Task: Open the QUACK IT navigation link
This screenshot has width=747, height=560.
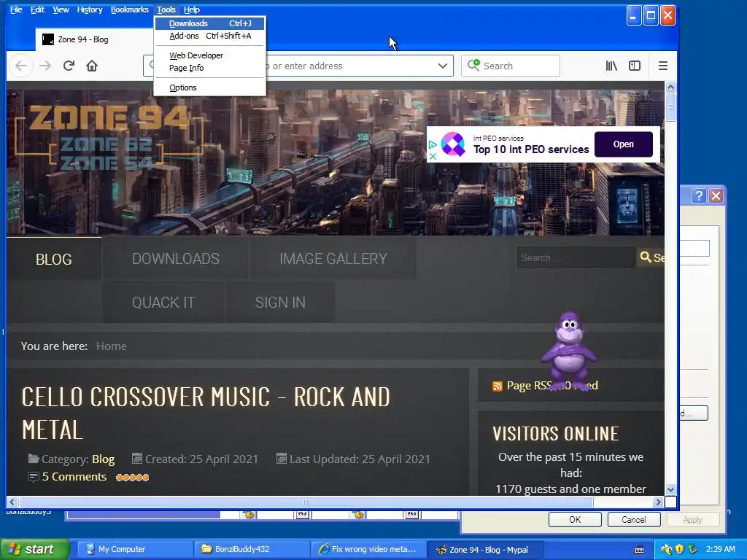Action: [x=163, y=303]
